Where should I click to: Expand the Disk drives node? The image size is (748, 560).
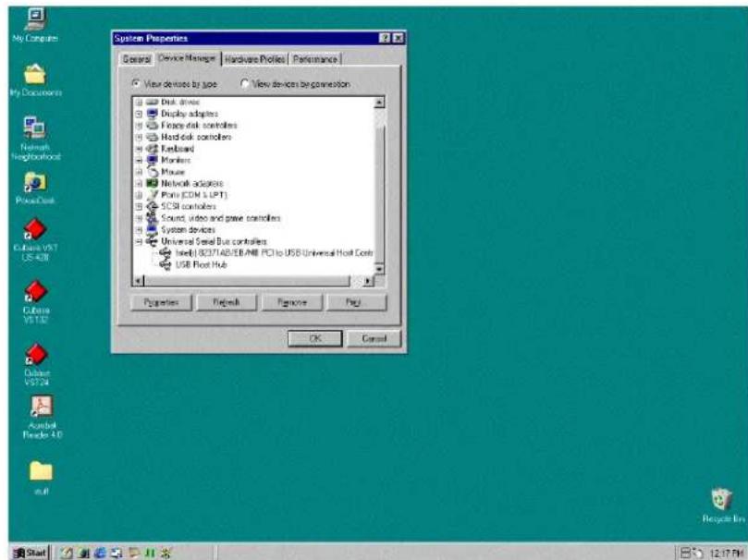[x=139, y=102]
